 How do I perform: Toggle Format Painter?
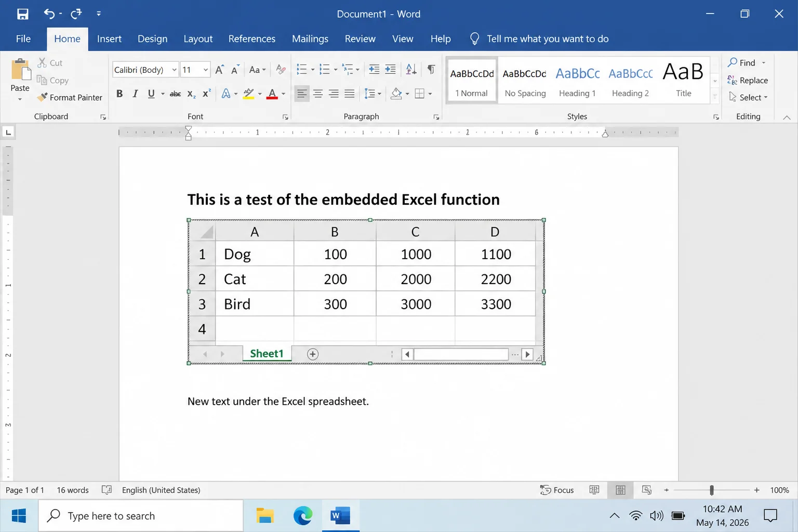click(70, 97)
